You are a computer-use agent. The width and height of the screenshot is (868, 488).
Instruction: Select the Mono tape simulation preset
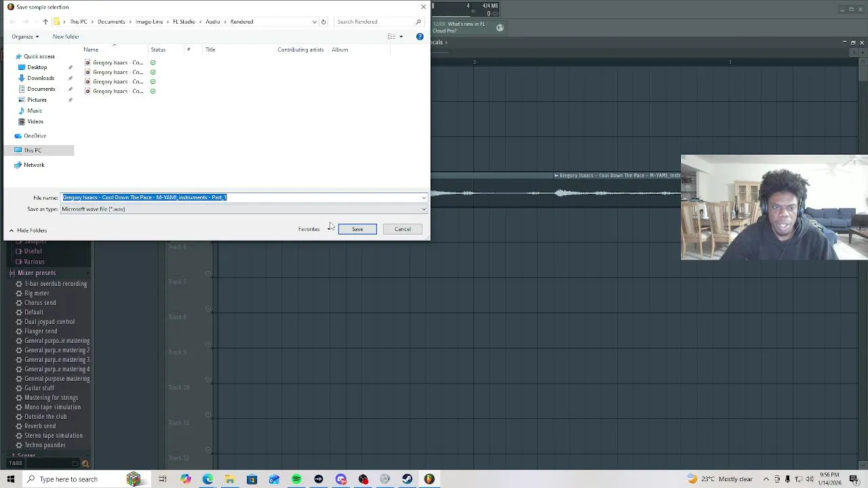(x=52, y=407)
